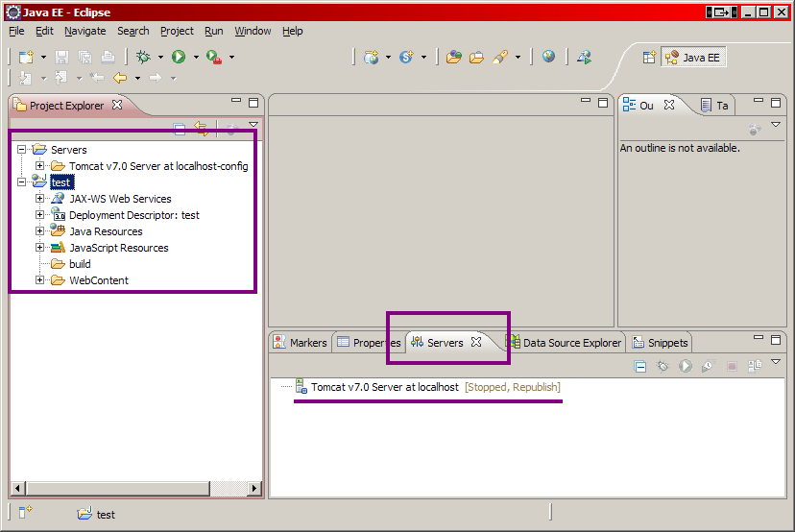Expand the Java Resources node
This screenshot has width=795, height=532.
[x=40, y=231]
